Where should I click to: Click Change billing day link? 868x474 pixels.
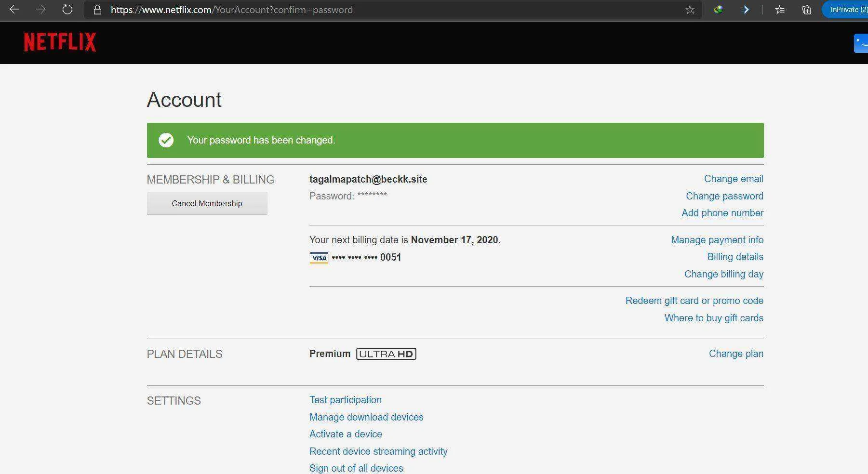tap(724, 274)
